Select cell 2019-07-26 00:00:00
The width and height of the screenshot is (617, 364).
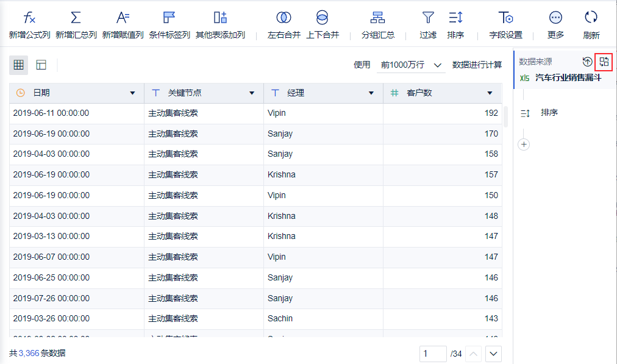(x=77, y=299)
